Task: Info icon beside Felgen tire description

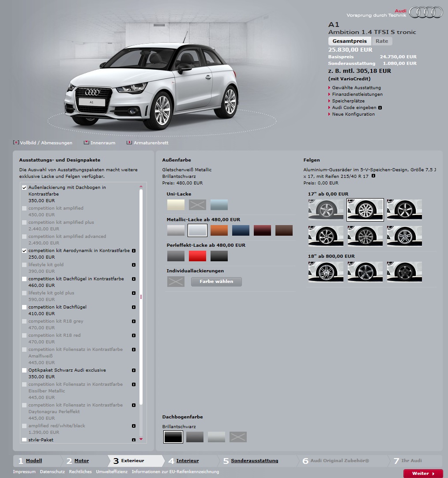Action: 373,176
